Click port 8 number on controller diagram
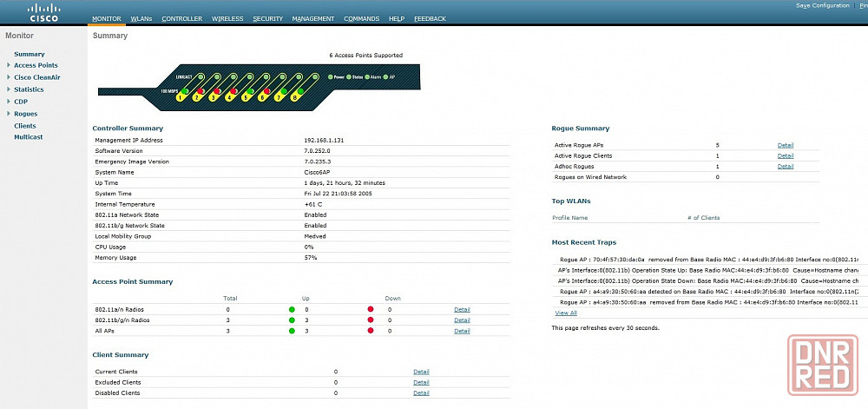 pyautogui.click(x=296, y=98)
